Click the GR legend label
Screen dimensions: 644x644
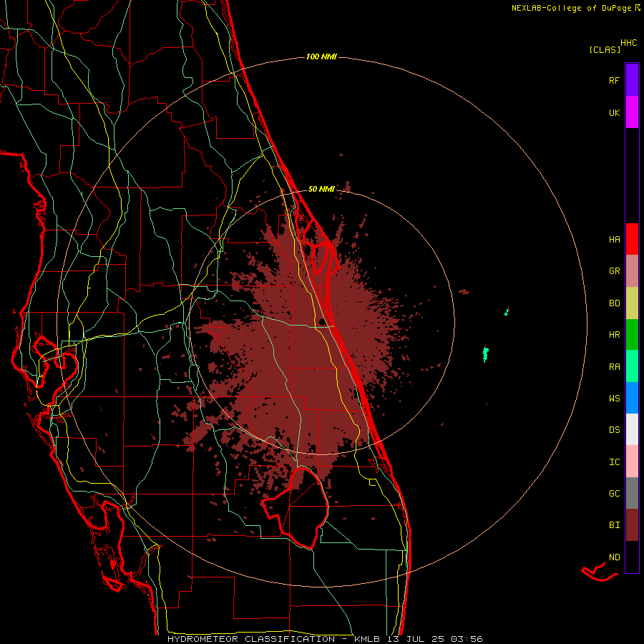614,271
